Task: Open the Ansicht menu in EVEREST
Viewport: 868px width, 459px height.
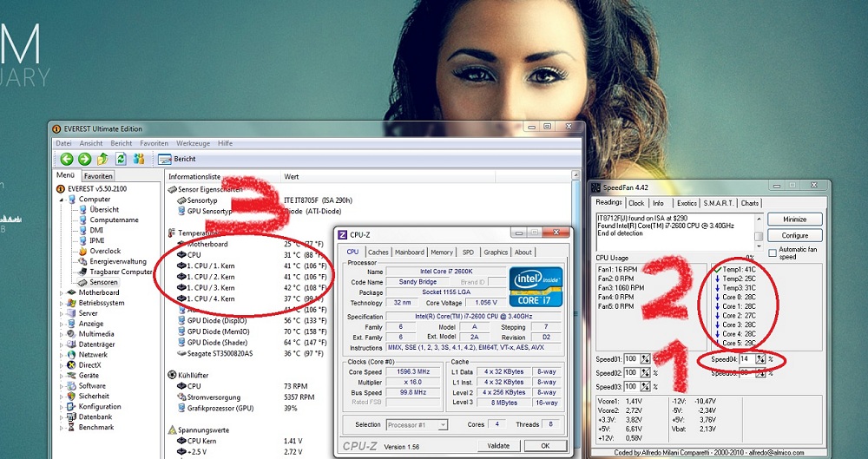Action: tap(91, 143)
